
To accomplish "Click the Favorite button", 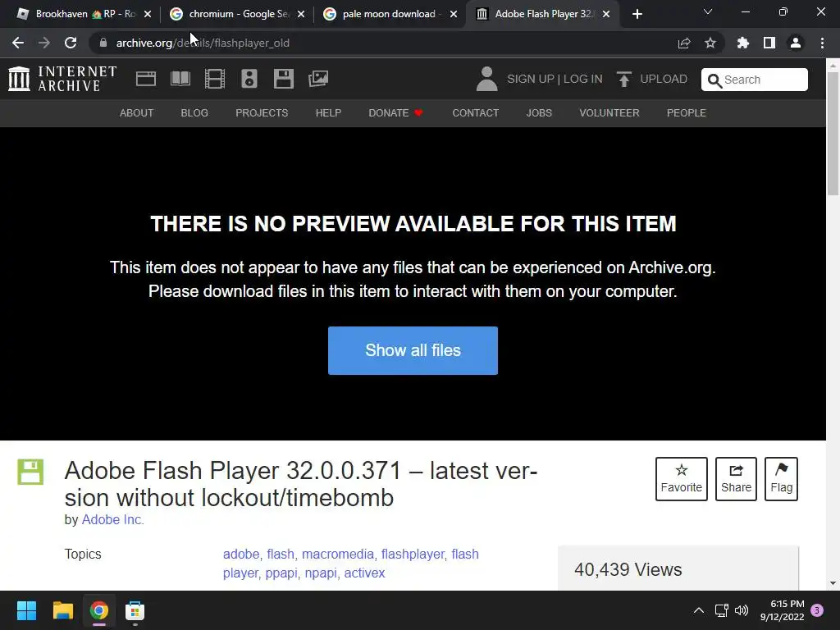I will (x=682, y=479).
